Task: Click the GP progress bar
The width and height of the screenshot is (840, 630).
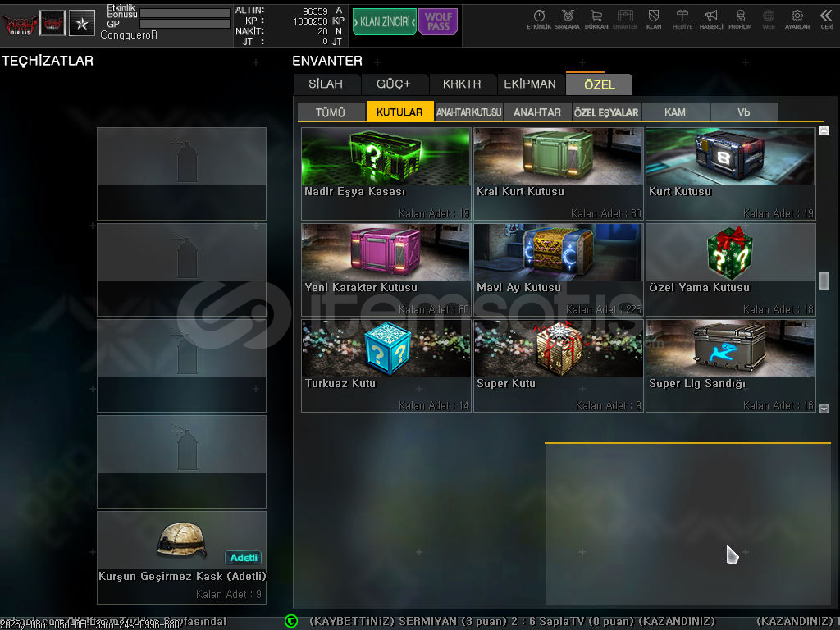Action: pos(185,24)
